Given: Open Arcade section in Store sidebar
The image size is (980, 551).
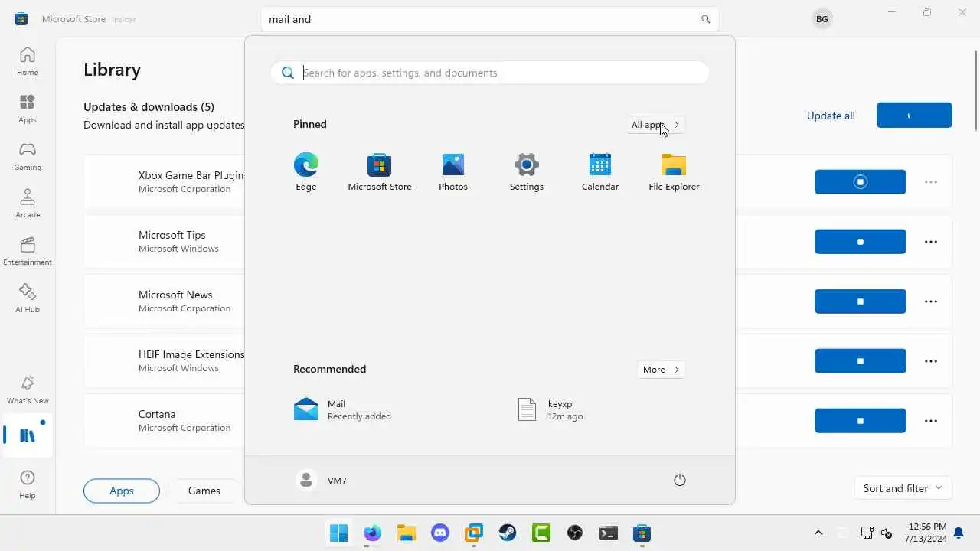Looking at the screenshot, I should pos(28,204).
